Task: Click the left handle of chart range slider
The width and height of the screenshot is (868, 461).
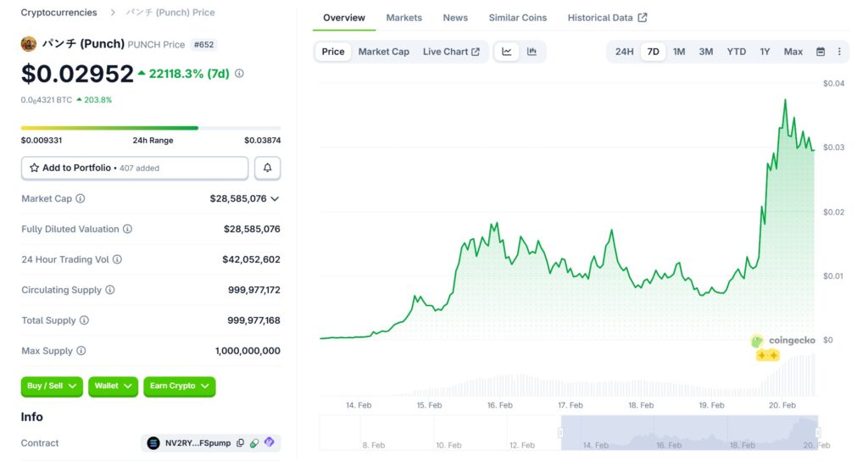Action: click(560, 433)
